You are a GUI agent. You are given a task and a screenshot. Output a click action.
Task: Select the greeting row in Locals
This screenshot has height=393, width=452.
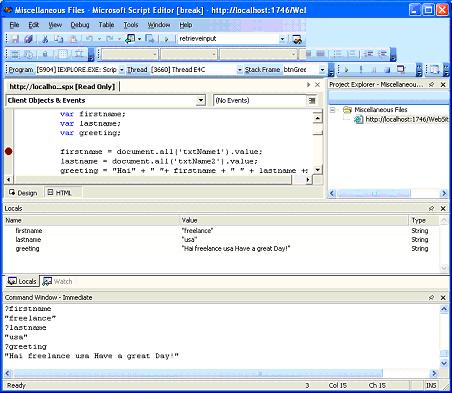pyautogui.click(x=221, y=249)
